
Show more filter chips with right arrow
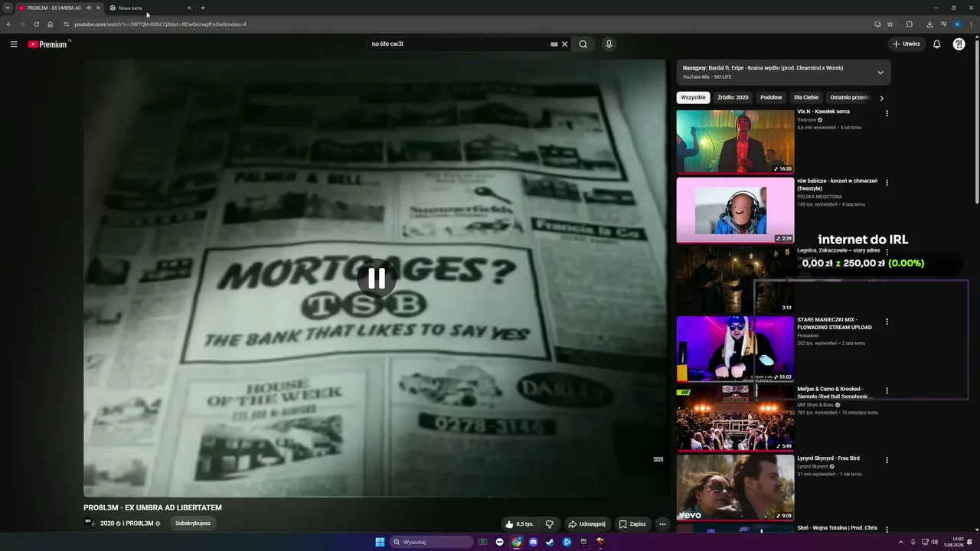pos(881,98)
